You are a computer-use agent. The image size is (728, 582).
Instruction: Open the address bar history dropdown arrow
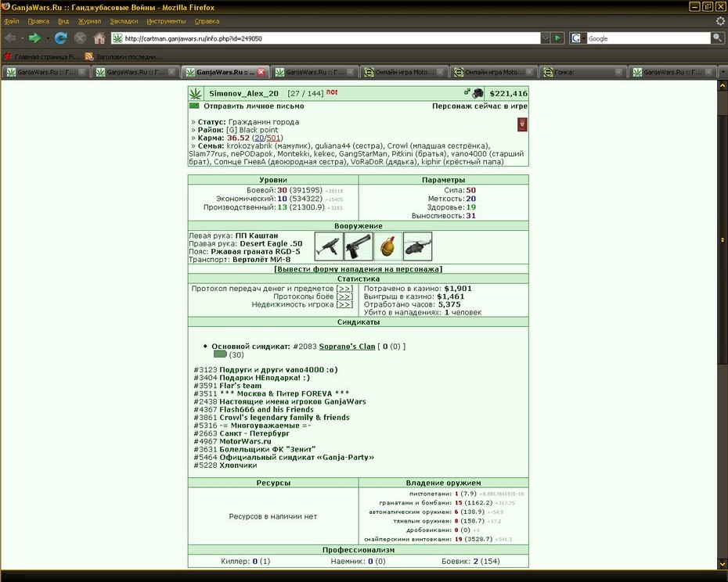point(546,38)
